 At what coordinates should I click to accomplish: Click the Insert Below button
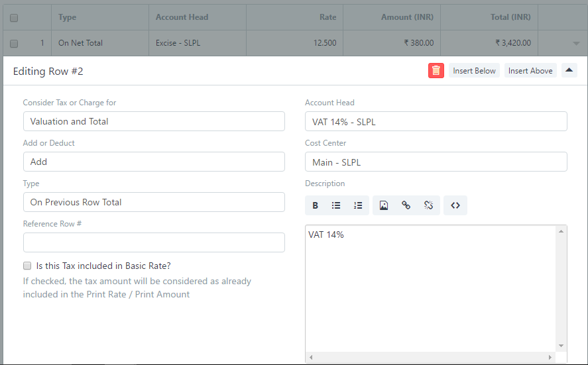[474, 71]
